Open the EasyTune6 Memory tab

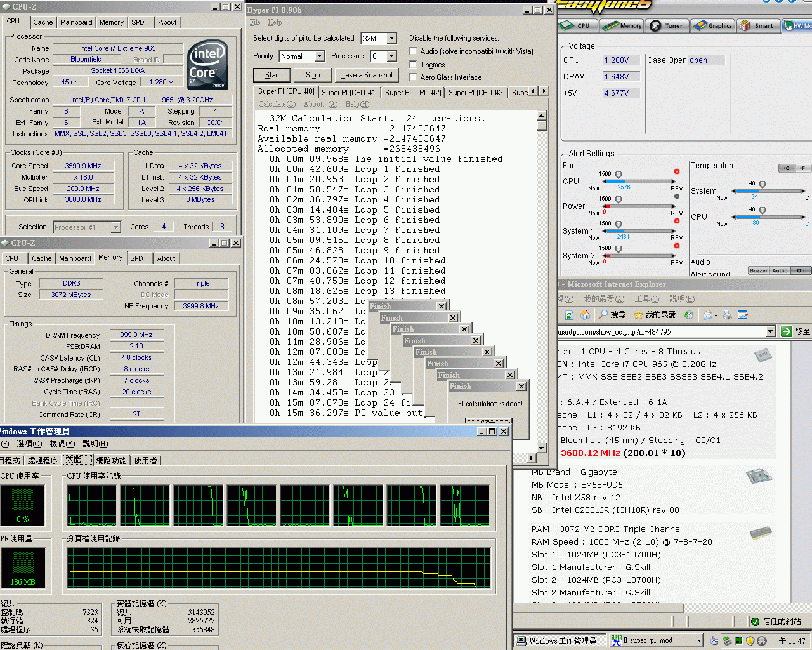coord(622,26)
